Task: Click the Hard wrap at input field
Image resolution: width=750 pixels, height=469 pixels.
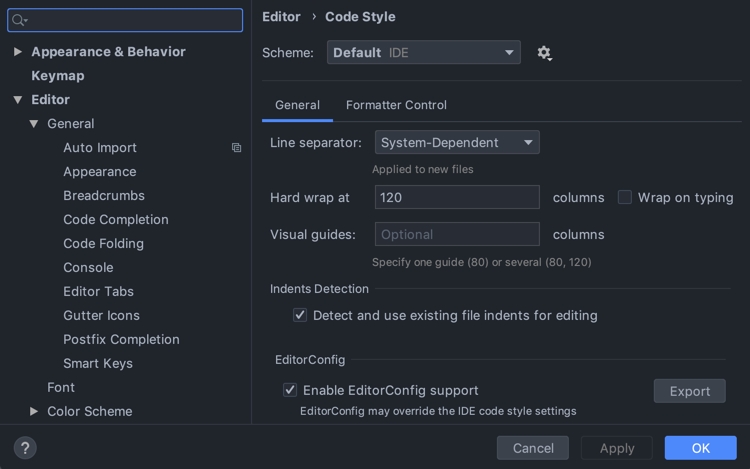Action: [x=457, y=198]
